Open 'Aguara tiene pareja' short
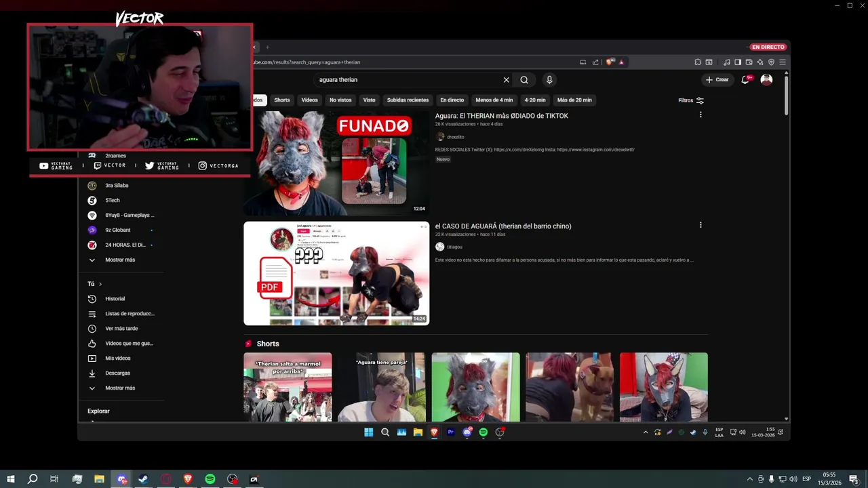The image size is (868, 488). pyautogui.click(x=382, y=387)
